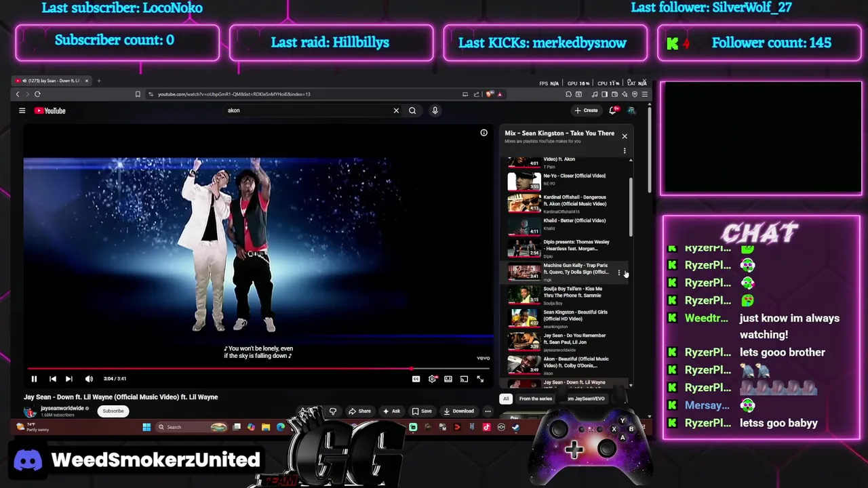Focus the YouTube search box containing akon

[309, 110]
